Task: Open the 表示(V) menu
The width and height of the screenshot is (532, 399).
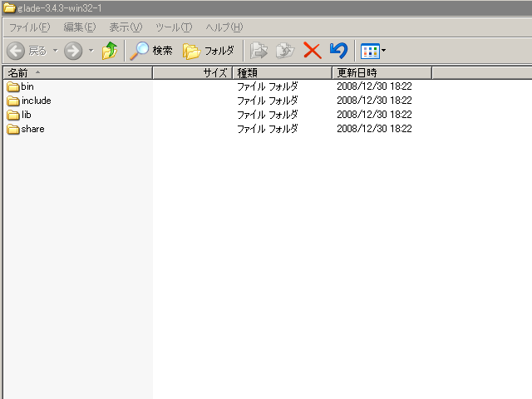Action: pyautogui.click(x=126, y=27)
